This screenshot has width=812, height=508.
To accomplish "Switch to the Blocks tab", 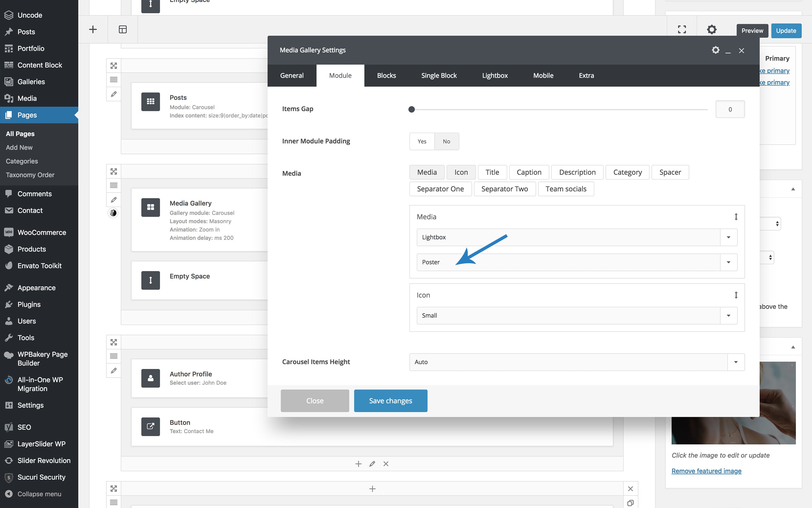I will pyautogui.click(x=386, y=76).
